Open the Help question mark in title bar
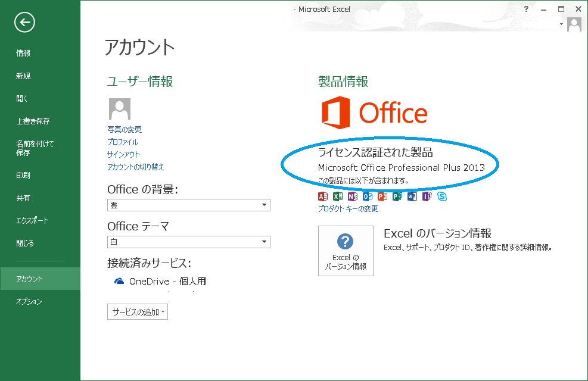This screenshot has height=381, width=588. [x=527, y=9]
